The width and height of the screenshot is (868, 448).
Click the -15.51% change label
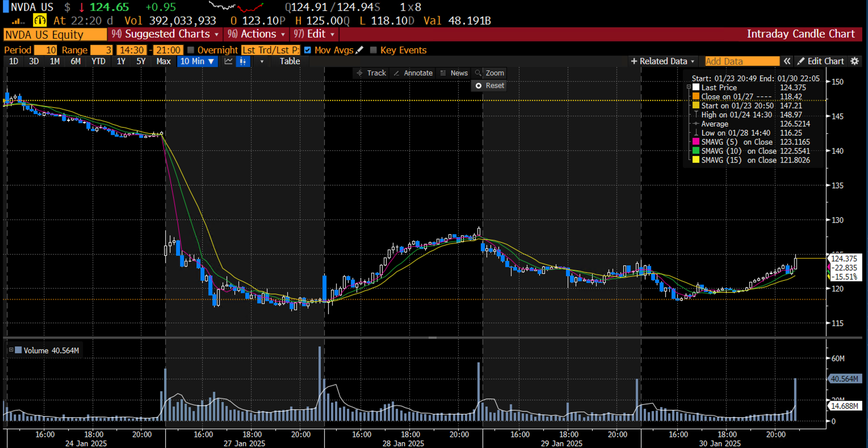pos(845,277)
